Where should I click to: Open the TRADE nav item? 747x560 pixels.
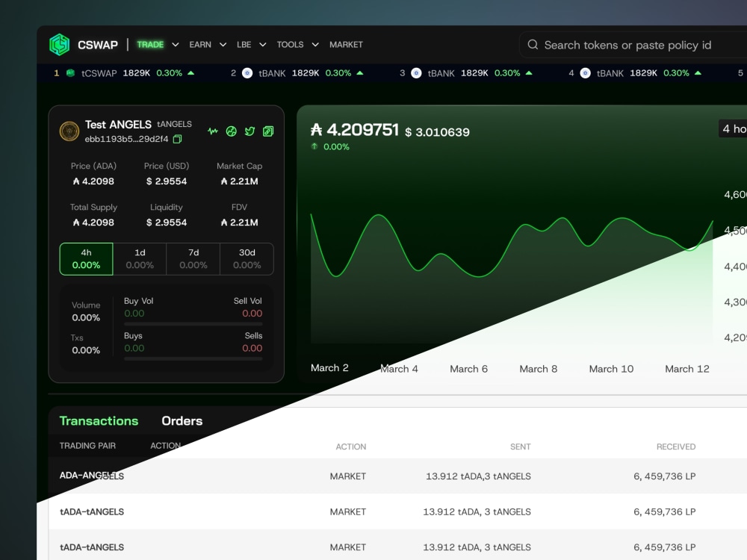click(150, 45)
